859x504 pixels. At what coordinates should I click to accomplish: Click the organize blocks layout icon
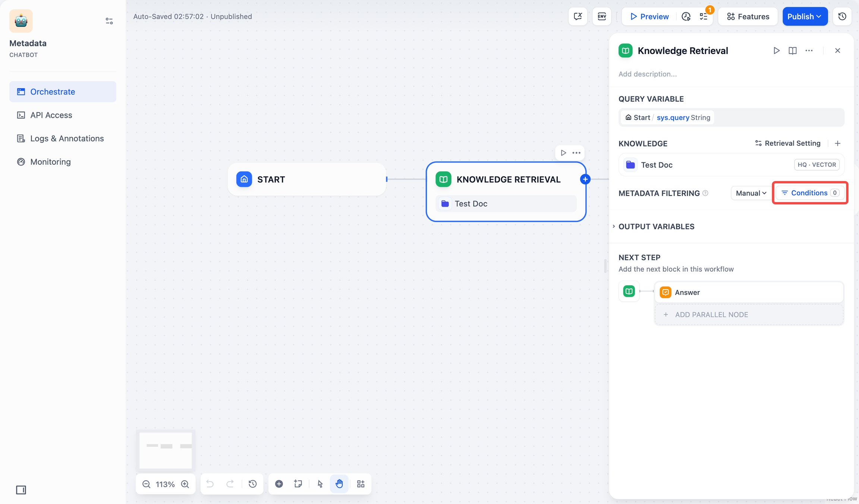click(361, 484)
